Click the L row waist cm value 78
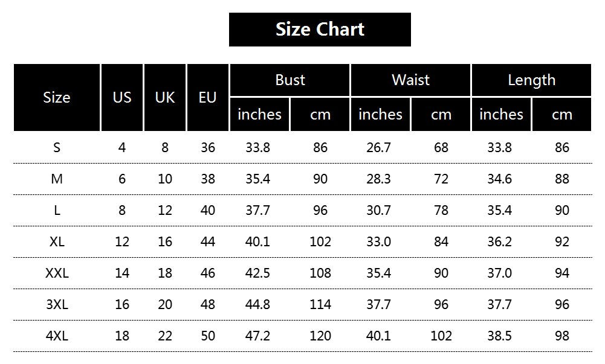This screenshot has height=364, width=605. coord(441,210)
